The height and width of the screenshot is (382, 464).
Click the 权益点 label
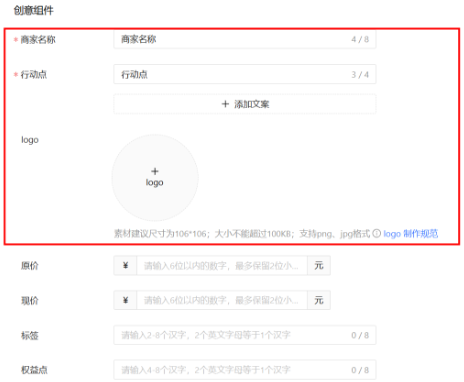[34, 370]
